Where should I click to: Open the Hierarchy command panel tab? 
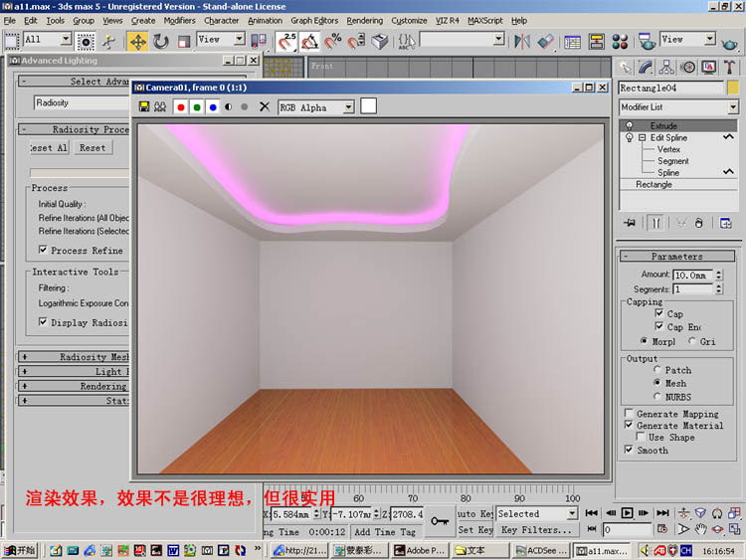click(667, 68)
